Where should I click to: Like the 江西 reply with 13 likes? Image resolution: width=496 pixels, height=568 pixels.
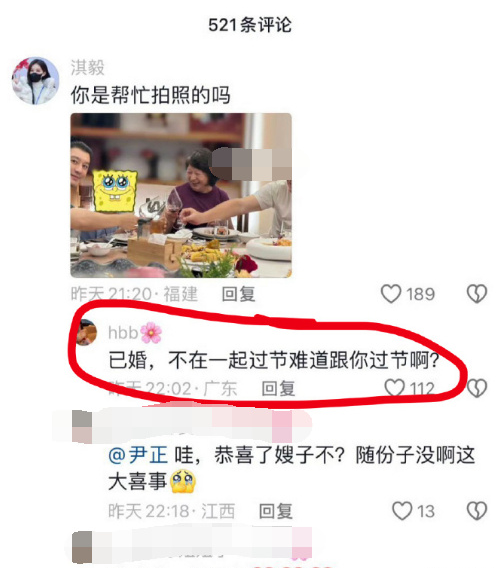pyautogui.click(x=402, y=511)
